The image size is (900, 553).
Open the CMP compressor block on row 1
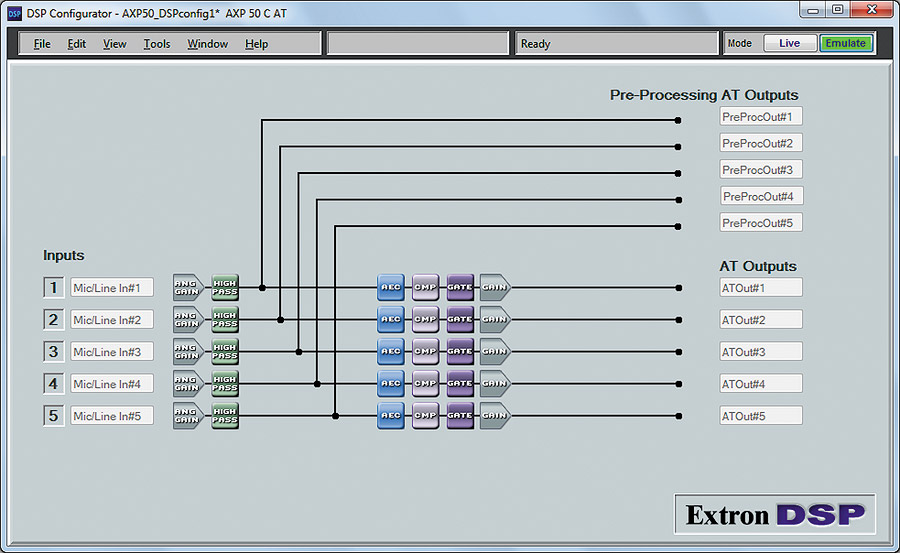tap(425, 288)
